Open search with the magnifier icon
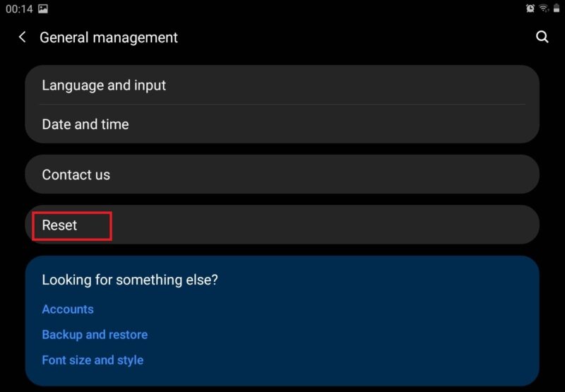This screenshot has height=392, width=565. coord(542,37)
